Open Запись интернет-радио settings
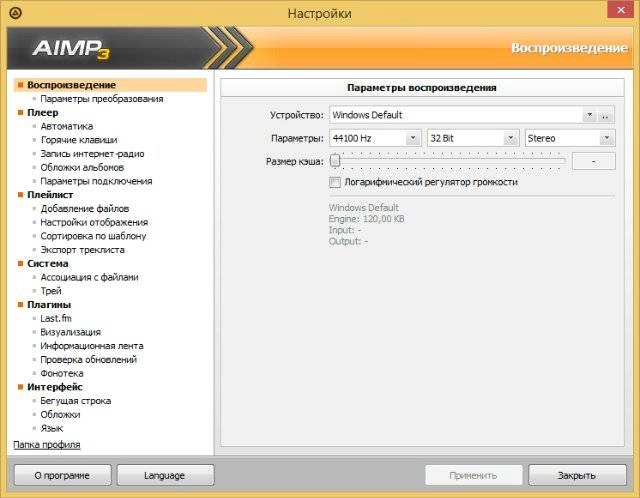640x498 pixels. (x=92, y=154)
